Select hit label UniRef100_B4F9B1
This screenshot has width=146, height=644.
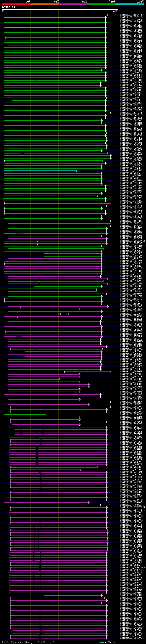coord(131,80)
